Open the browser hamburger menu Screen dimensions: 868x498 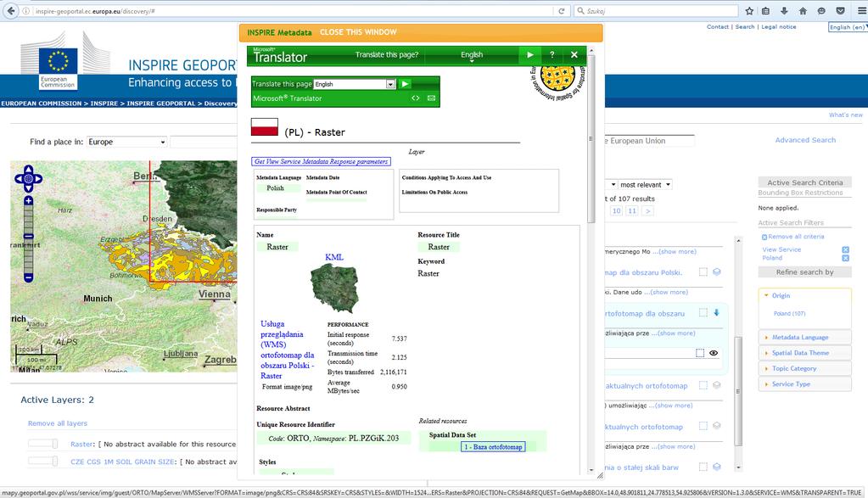click(x=861, y=10)
